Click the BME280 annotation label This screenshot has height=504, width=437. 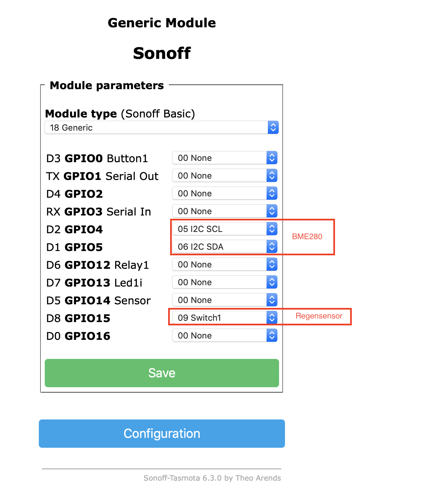(x=307, y=237)
